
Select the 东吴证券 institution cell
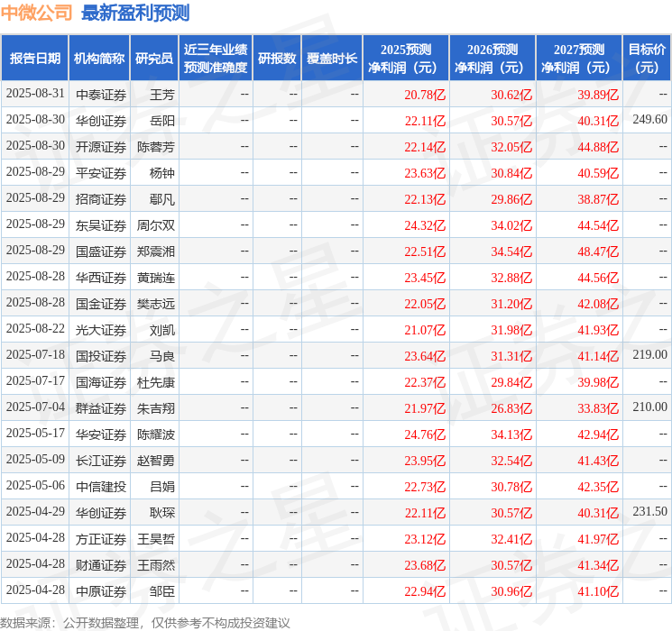coord(101,225)
